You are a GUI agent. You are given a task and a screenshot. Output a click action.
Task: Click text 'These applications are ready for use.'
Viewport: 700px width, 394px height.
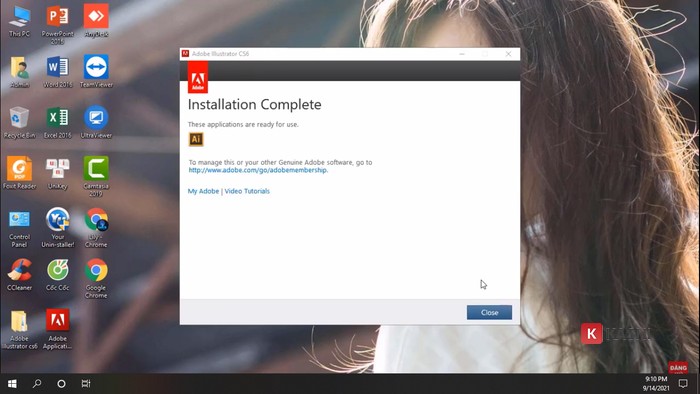[243, 124]
